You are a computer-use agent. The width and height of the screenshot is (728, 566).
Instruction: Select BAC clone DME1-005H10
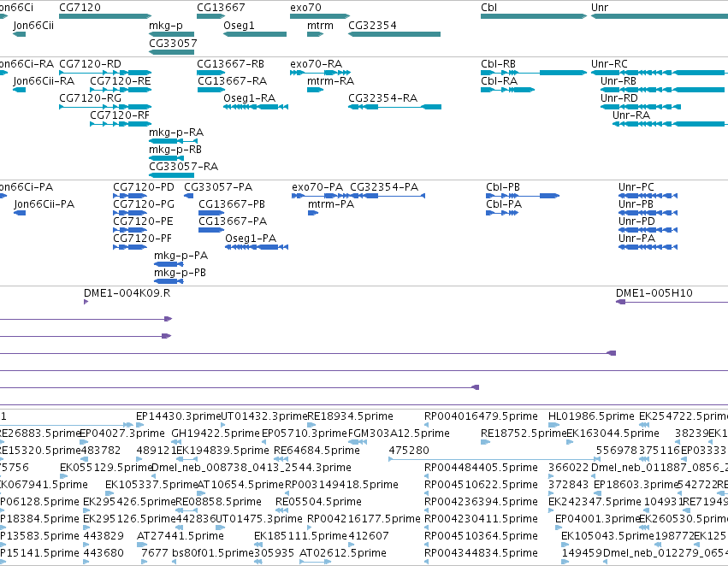(x=654, y=293)
